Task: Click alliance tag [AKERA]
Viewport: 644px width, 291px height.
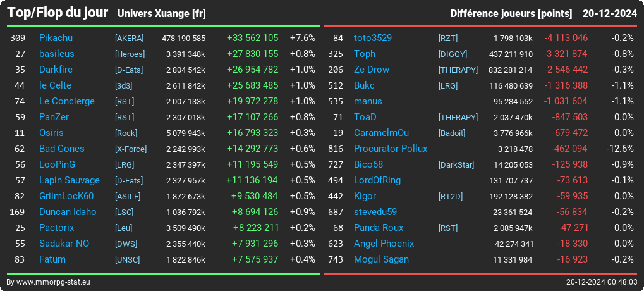Action: coord(130,38)
